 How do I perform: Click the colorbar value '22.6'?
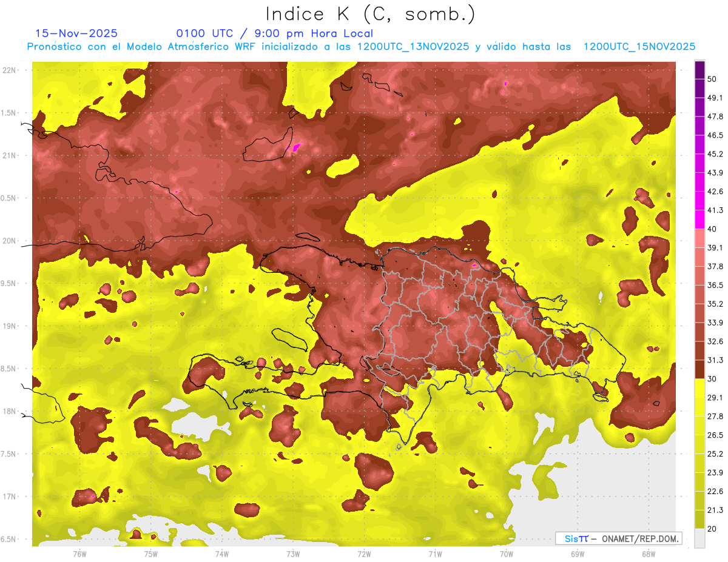[715, 492]
